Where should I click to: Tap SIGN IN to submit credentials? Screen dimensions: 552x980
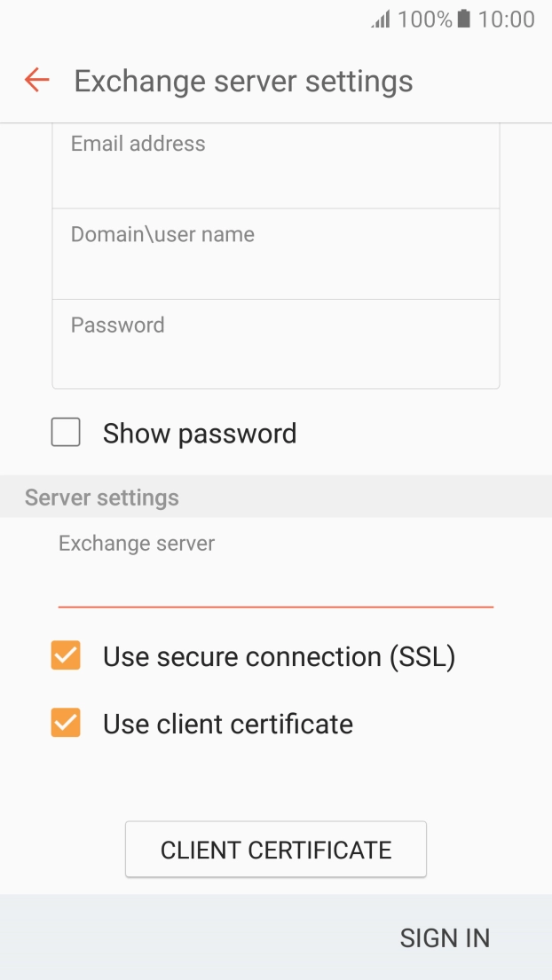click(445, 937)
